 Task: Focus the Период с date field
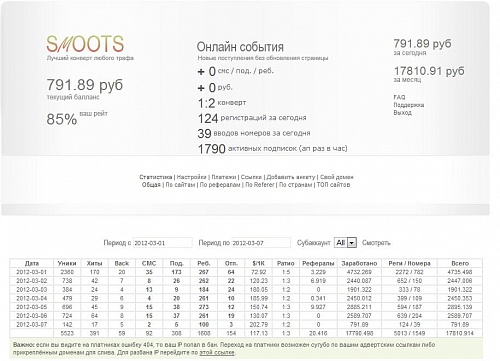pyautogui.click(x=163, y=243)
